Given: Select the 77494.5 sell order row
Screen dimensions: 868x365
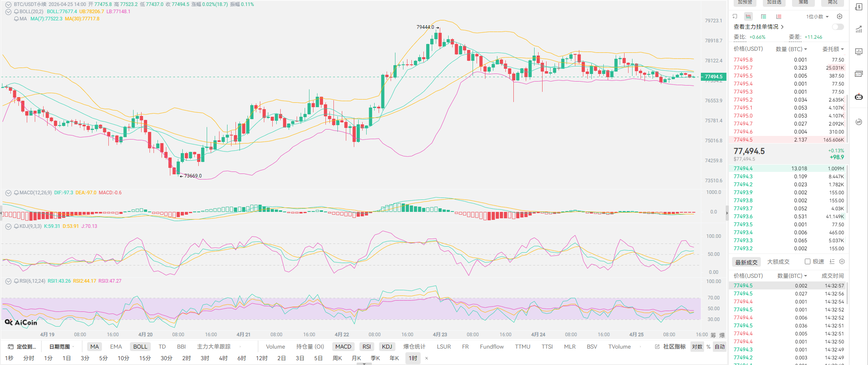Looking at the screenshot, I should tap(788, 140).
